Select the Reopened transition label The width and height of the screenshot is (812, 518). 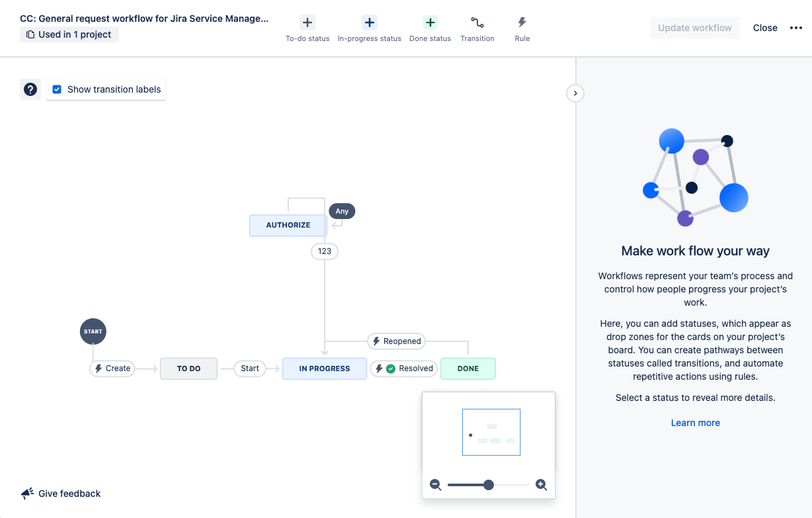click(397, 341)
